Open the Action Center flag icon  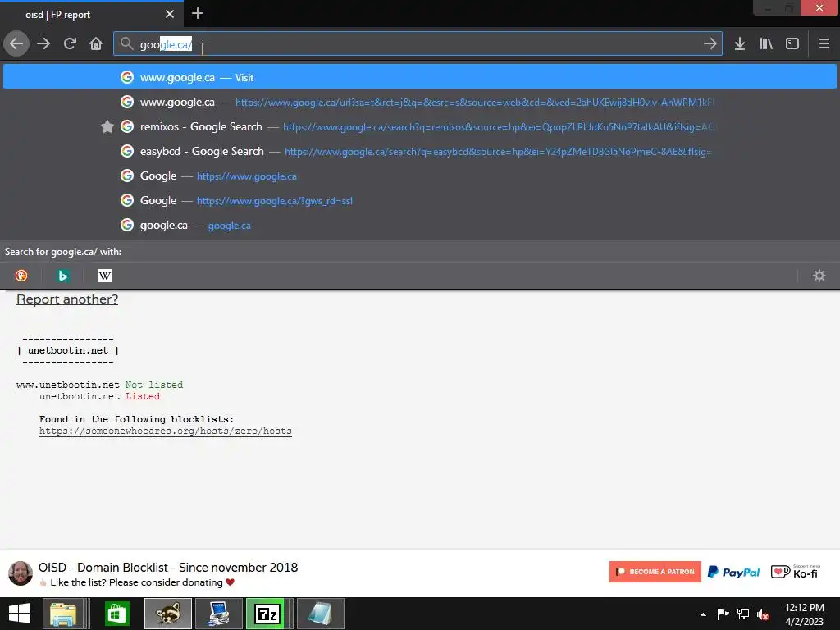pyautogui.click(x=724, y=614)
